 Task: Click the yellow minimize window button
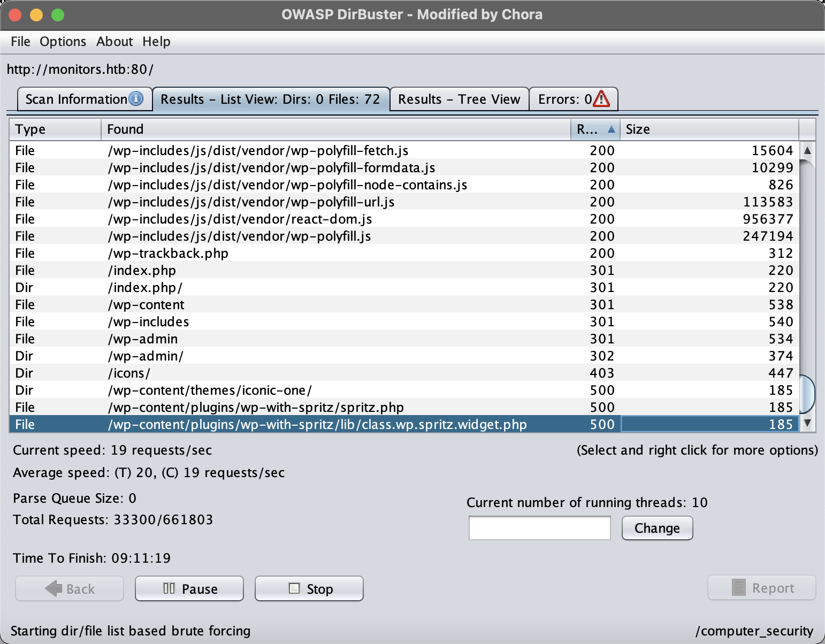[36, 15]
